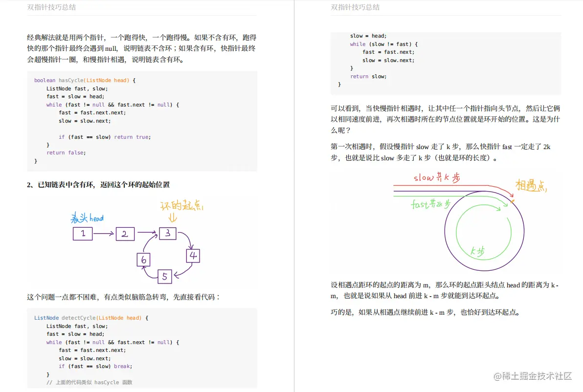Viewport: 583px width, 392px height.
Task: Click the code line "slow = head;"
Action: (368, 36)
